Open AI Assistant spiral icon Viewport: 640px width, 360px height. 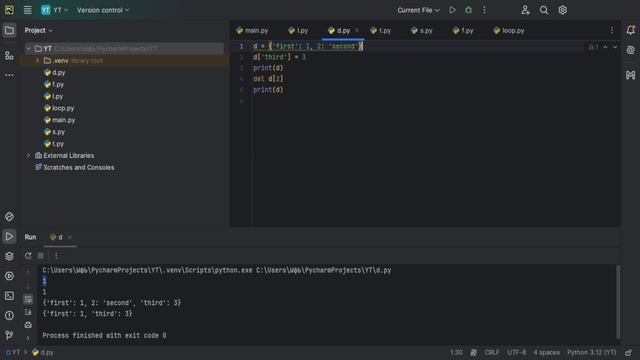[630, 50]
